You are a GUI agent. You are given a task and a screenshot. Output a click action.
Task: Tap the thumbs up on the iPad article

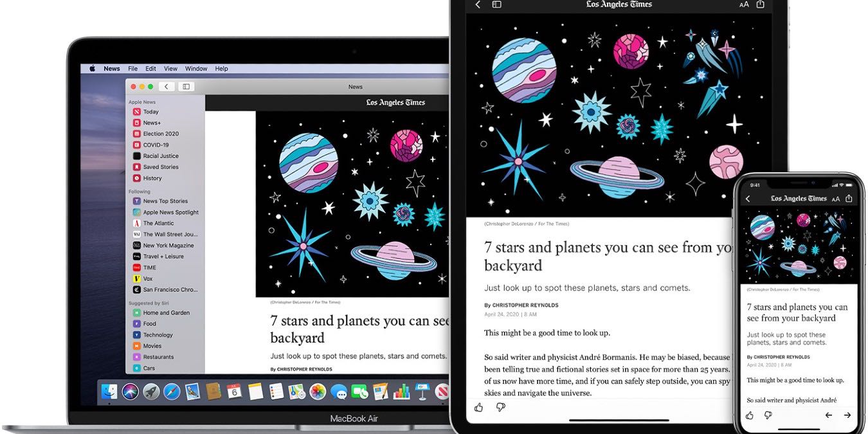478,407
